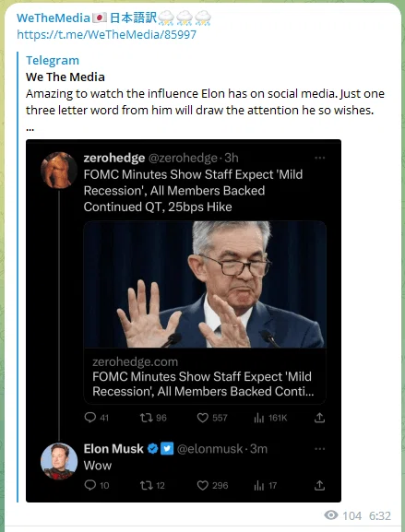This screenshot has height=532, width=405.
Task: Click zerohedge profile avatar
Action: coord(59,170)
